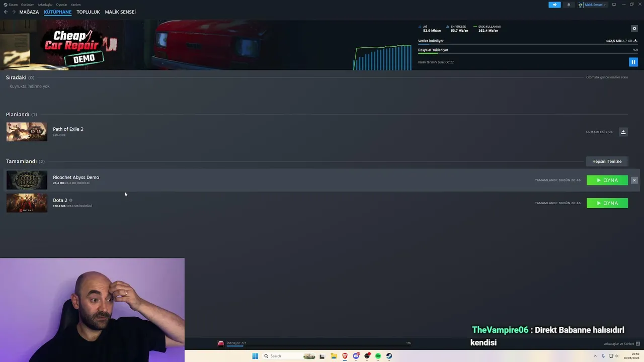Click the EN YÜKSEK 53,7 Mb/sn stat
644x362 pixels.
(x=457, y=29)
